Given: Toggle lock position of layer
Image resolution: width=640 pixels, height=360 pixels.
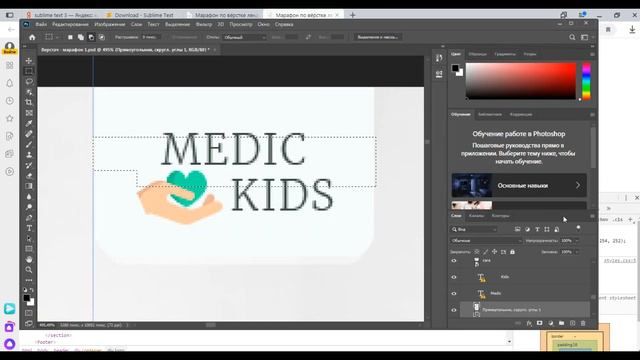Looking at the screenshot, I should [x=494, y=252].
